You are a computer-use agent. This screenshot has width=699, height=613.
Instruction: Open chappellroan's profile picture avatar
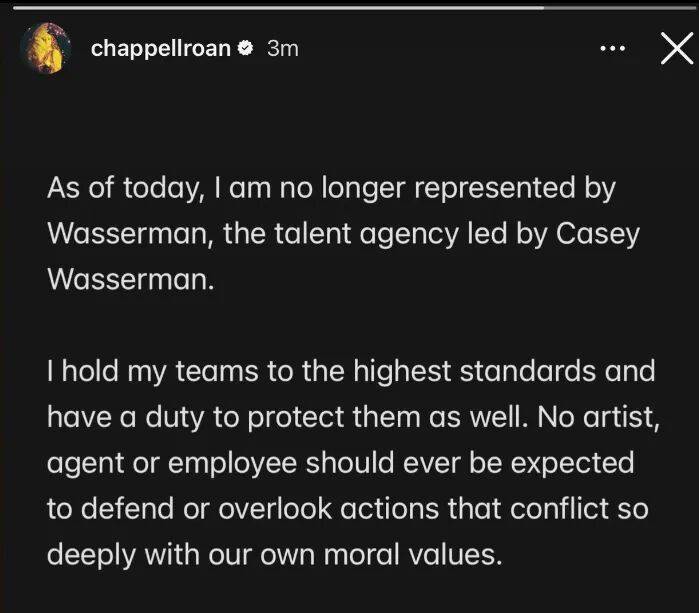(x=45, y=48)
